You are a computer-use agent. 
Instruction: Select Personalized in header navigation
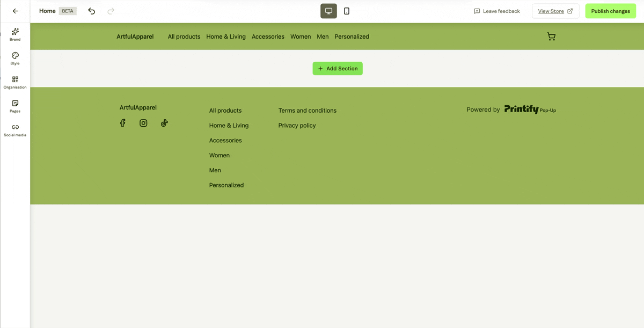352,37
